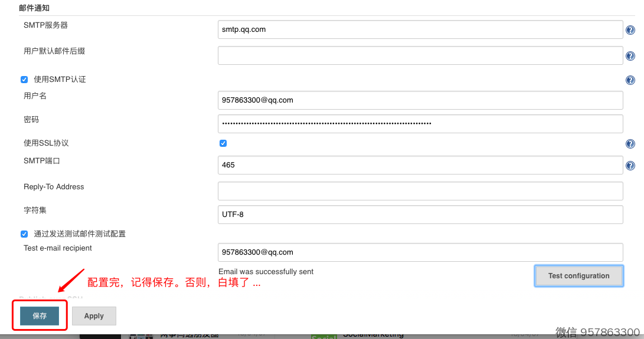Screen dimensions: 644x339
Task: Click help icon for 用户默认邮件后缀
Action: [630, 56]
